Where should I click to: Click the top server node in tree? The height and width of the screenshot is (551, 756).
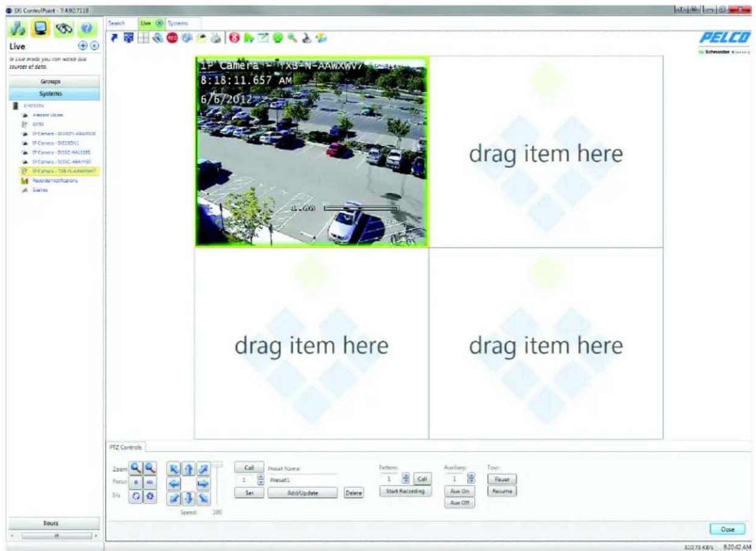[29, 105]
